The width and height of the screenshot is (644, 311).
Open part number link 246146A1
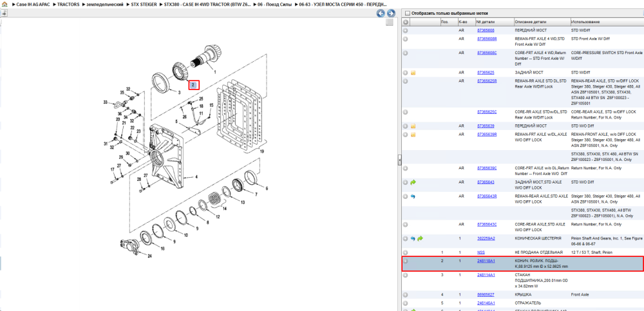coord(486,303)
